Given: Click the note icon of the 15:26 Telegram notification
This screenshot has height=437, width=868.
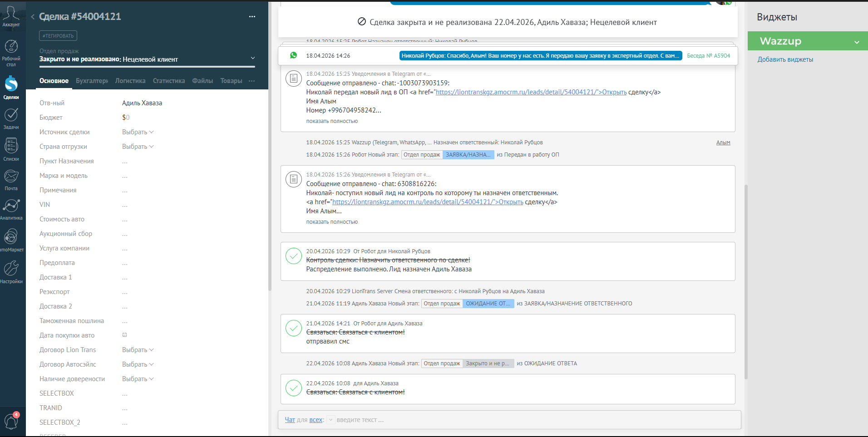Looking at the screenshot, I should pyautogui.click(x=294, y=179).
